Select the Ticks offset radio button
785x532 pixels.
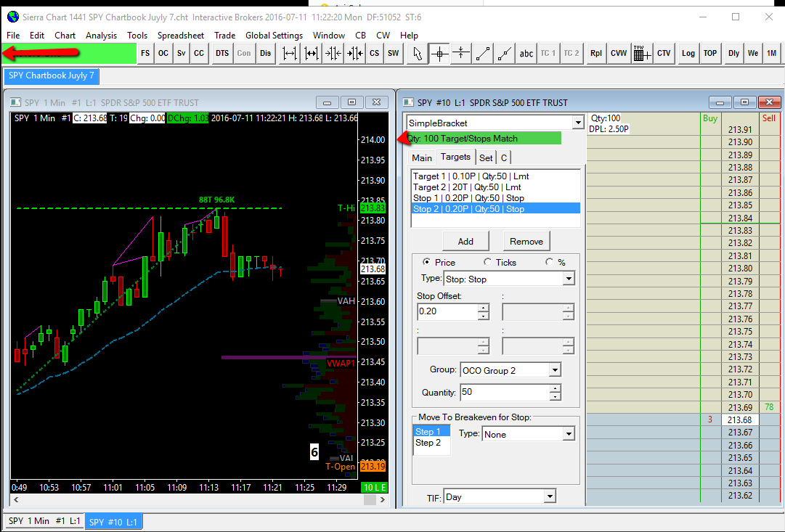coord(487,262)
